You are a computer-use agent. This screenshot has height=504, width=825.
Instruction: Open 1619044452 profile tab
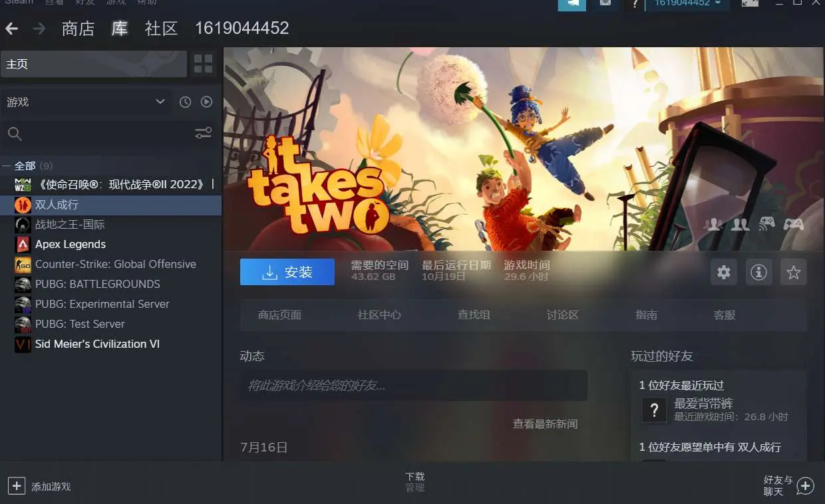242,29
